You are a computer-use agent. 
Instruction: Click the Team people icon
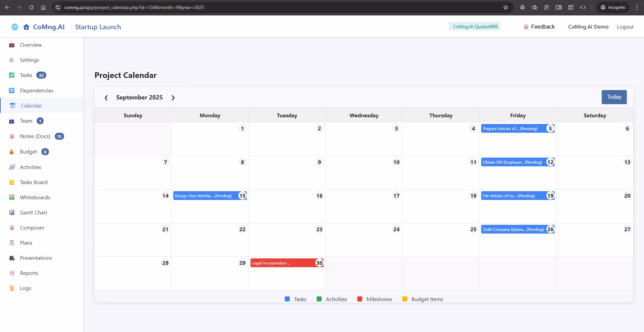12,121
